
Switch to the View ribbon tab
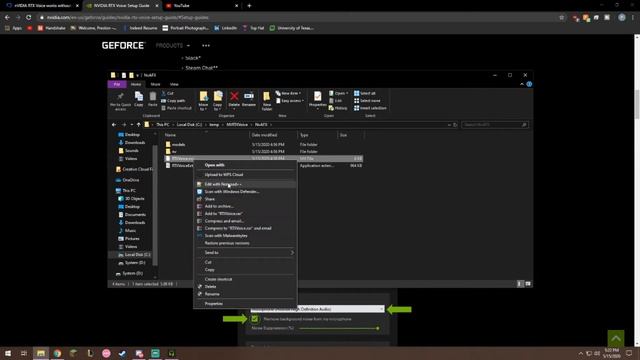tap(174, 84)
